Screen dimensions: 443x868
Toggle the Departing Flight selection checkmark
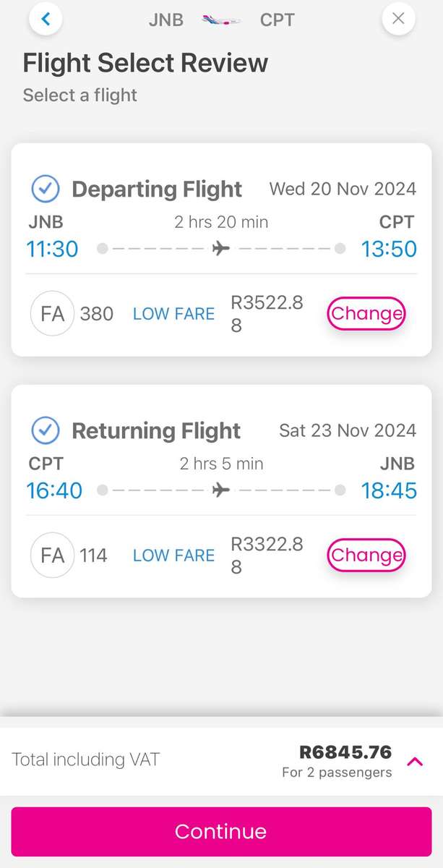(x=45, y=188)
